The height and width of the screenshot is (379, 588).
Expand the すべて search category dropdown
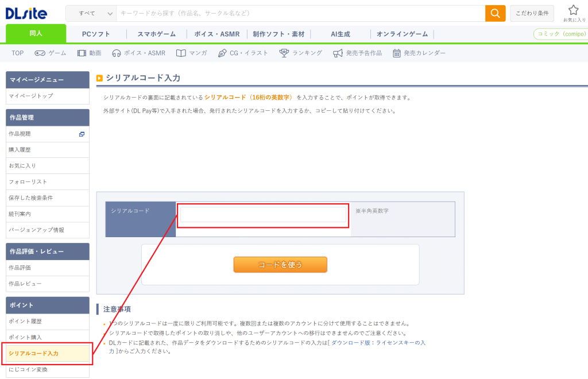pos(91,13)
